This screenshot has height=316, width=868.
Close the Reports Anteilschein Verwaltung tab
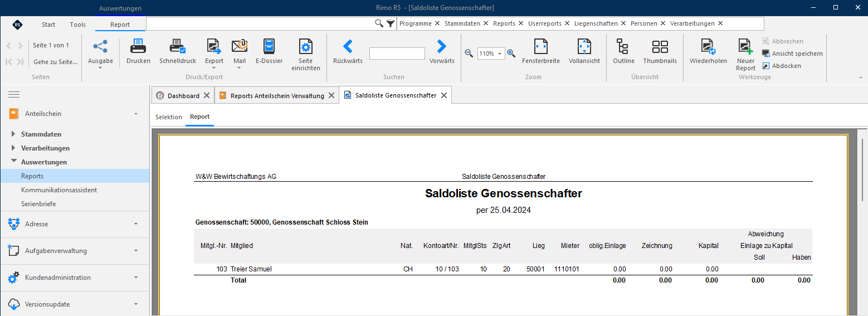pyautogui.click(x=331, y=96)
